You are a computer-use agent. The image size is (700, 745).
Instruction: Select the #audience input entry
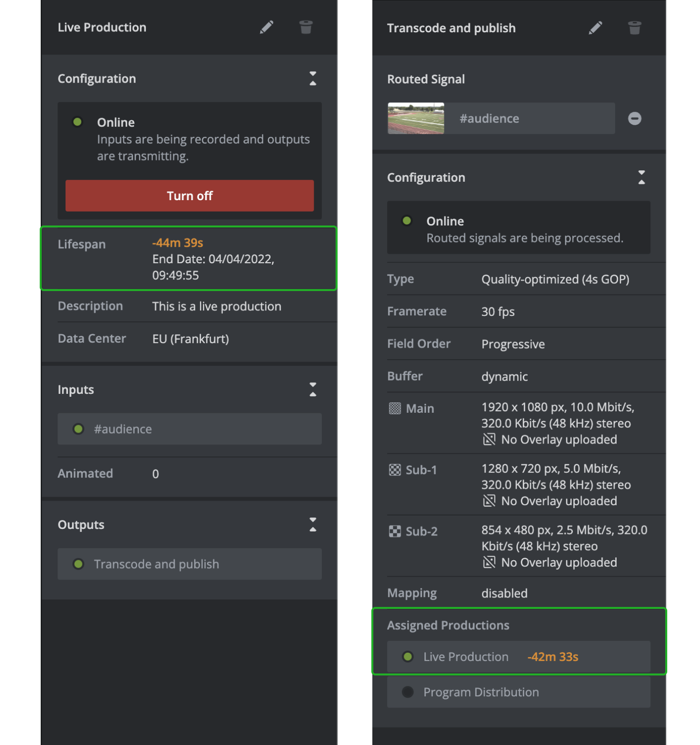coord(189,429)
